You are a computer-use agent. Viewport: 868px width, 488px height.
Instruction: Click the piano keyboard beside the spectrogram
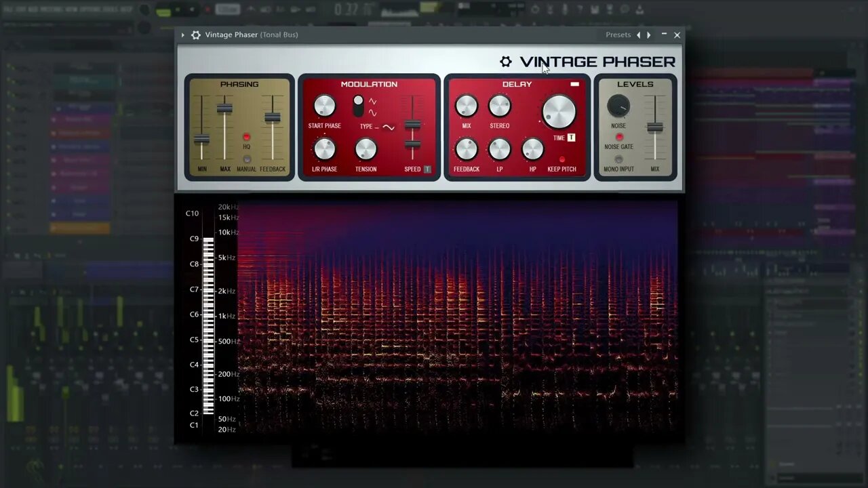pyautogui.click(x=208, y=326)
